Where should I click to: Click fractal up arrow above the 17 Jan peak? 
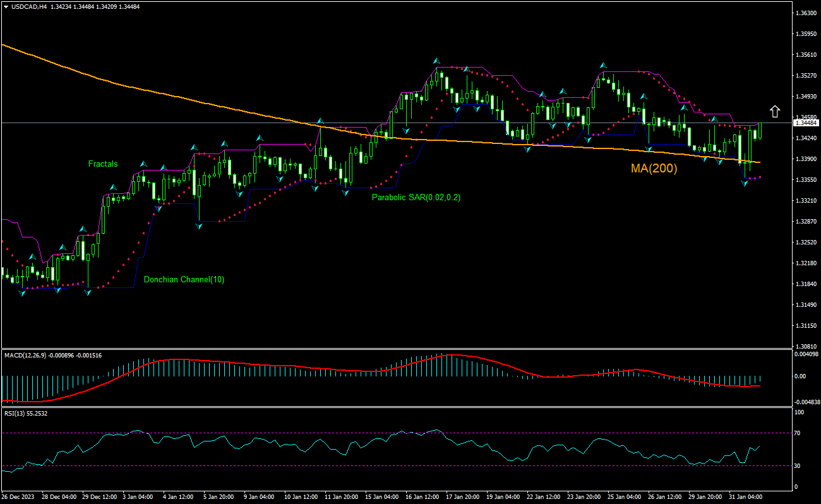click(436, 61)
